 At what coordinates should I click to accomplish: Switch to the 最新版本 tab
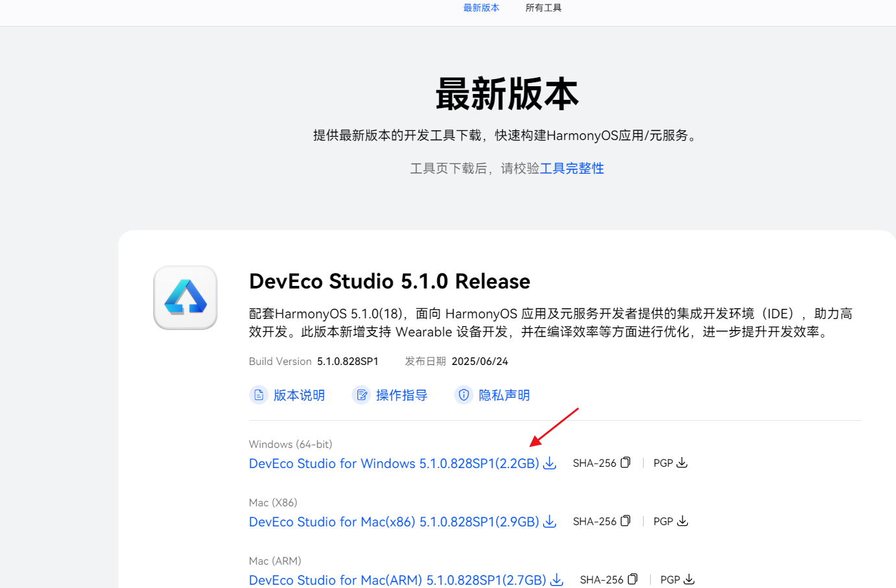tap(481, 8)
